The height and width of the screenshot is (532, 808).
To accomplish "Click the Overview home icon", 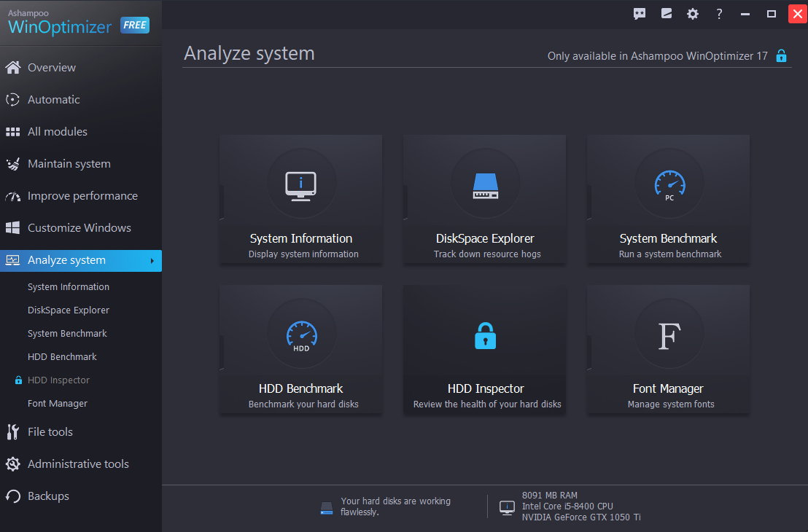I will point(13,68).
